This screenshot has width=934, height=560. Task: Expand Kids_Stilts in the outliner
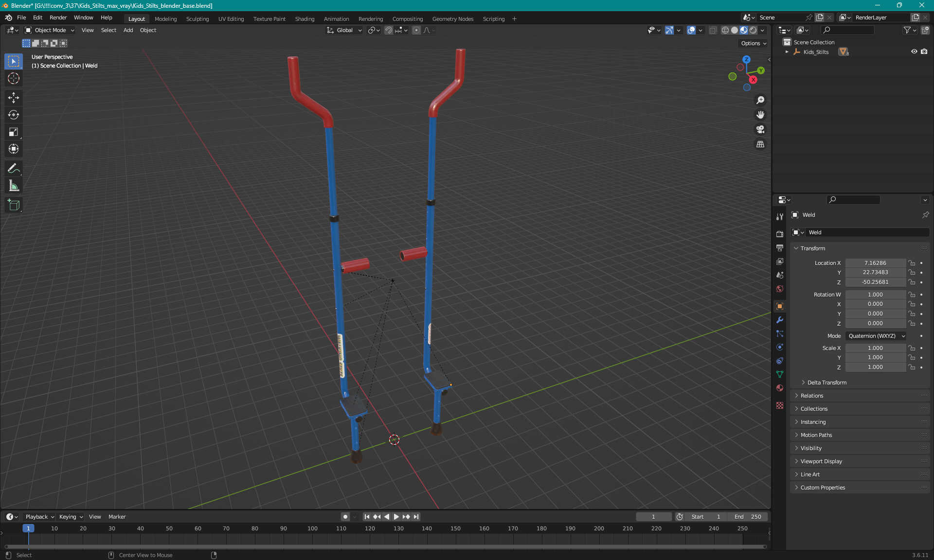coord(787,52)
